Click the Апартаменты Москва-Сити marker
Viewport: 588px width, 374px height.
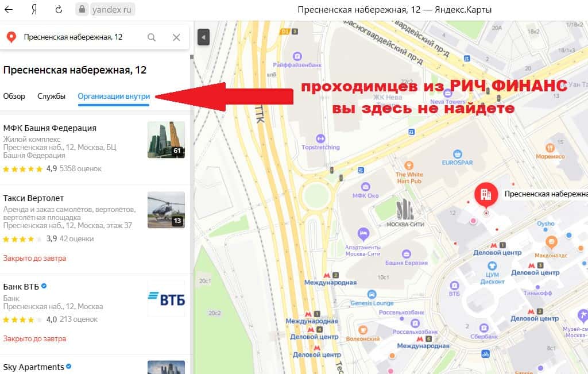click(x=363, y=234)
